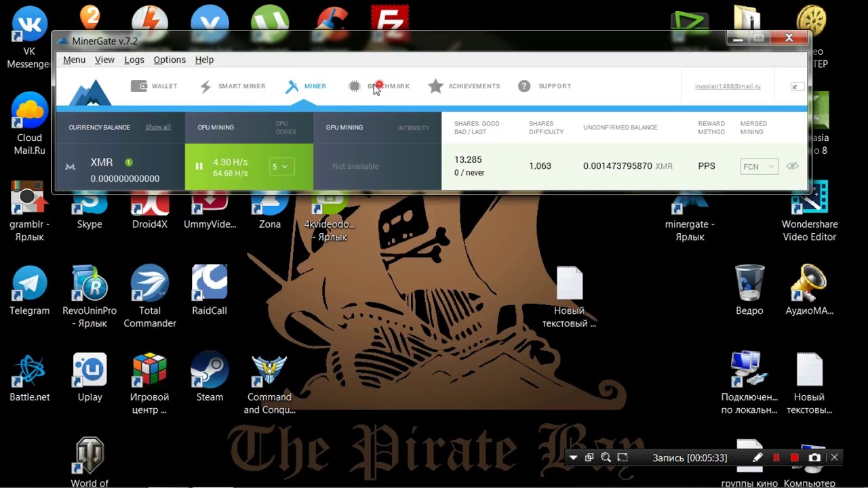Image resolution: width=868 pixels, height=488 pixels.
Task: Select the UmmyVideo desktop icon
Action: [210, 210]
